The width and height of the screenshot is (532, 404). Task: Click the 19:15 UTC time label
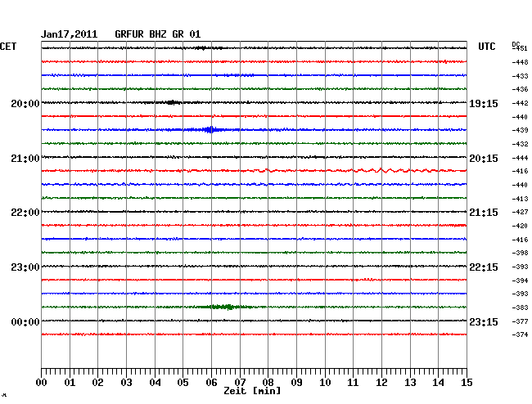click(x=484, y=103)
